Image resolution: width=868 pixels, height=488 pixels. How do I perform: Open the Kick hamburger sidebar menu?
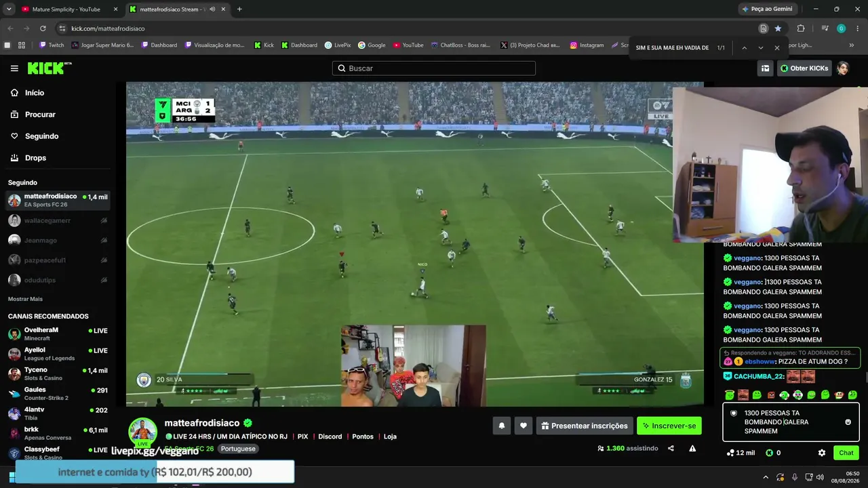(x=14, y=68)
